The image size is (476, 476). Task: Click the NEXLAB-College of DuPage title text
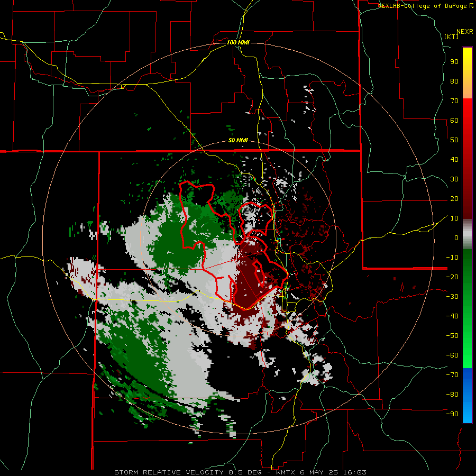pyautogui.click(x=423, y=6)
